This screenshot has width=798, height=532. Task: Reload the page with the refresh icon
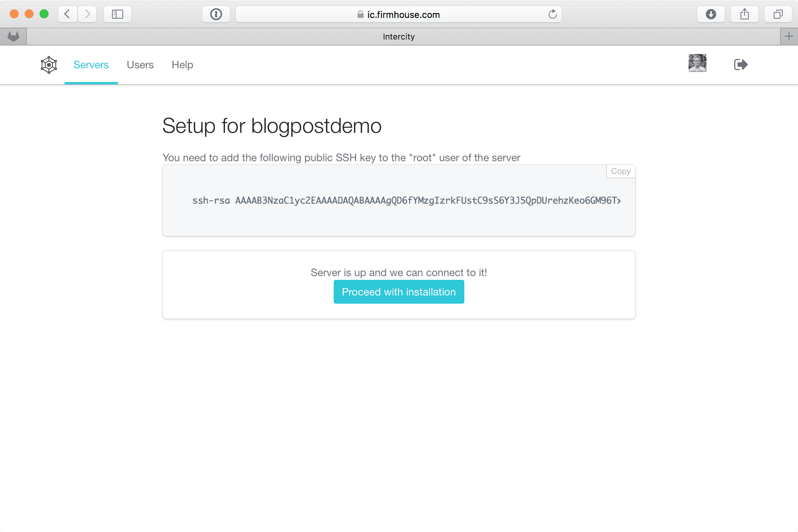[552, 14]
